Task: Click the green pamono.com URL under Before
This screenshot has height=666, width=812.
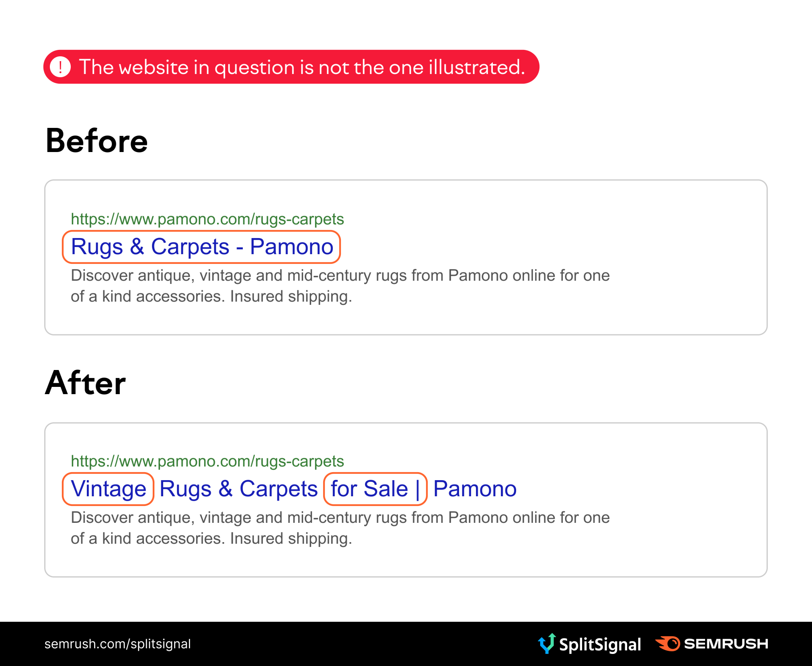Action: pyautogui.click(x=207, y=219)
